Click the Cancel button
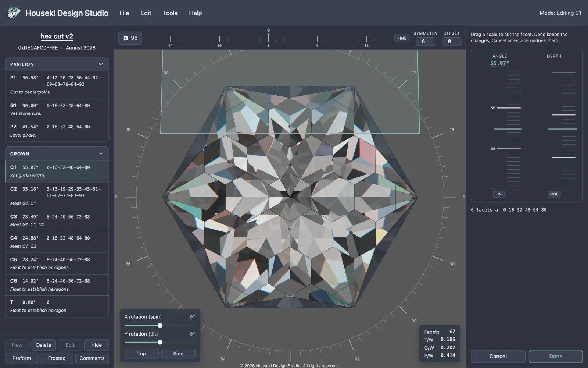This screenshot has width=588, height=368. [x=498, y=356]
